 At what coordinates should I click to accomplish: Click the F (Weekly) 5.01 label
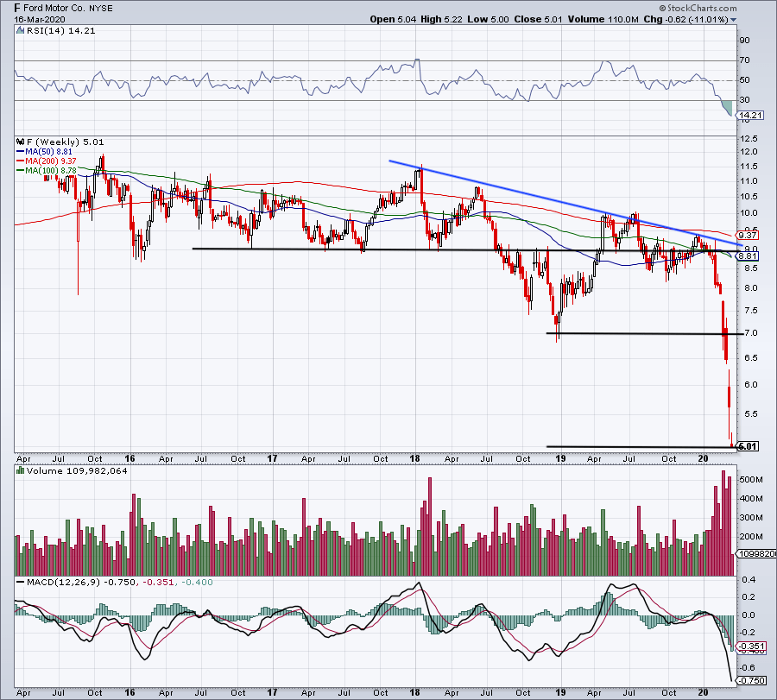[x=66, y=142]
